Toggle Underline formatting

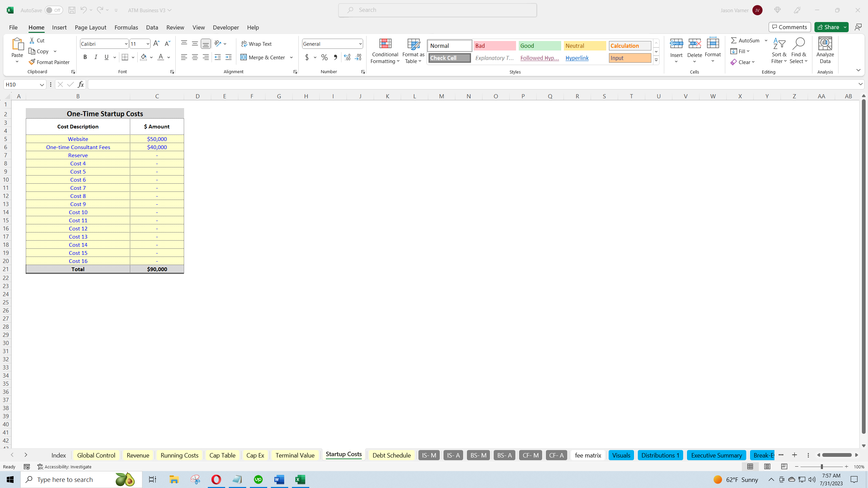[x=106, y=57]
